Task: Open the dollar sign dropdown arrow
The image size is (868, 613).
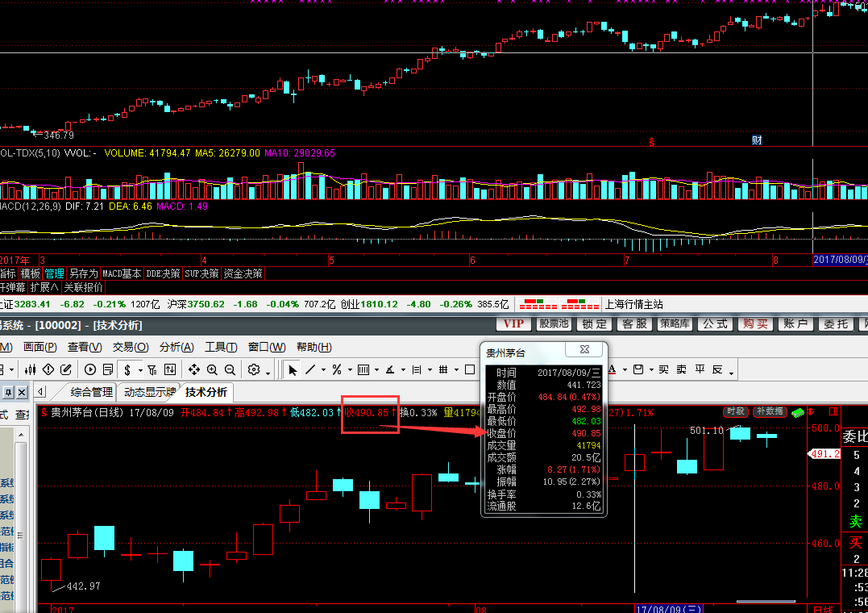Action: tap(140, 370)
